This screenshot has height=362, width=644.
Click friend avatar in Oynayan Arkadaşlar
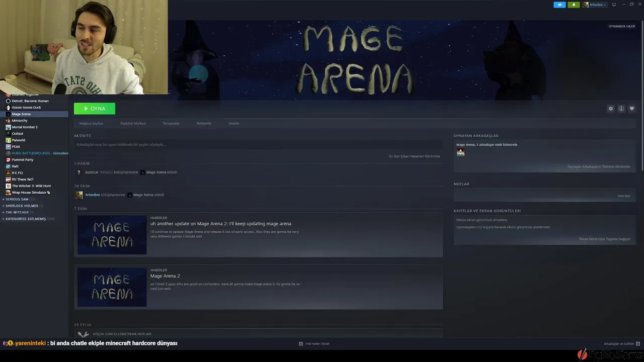tap(461, 152)
